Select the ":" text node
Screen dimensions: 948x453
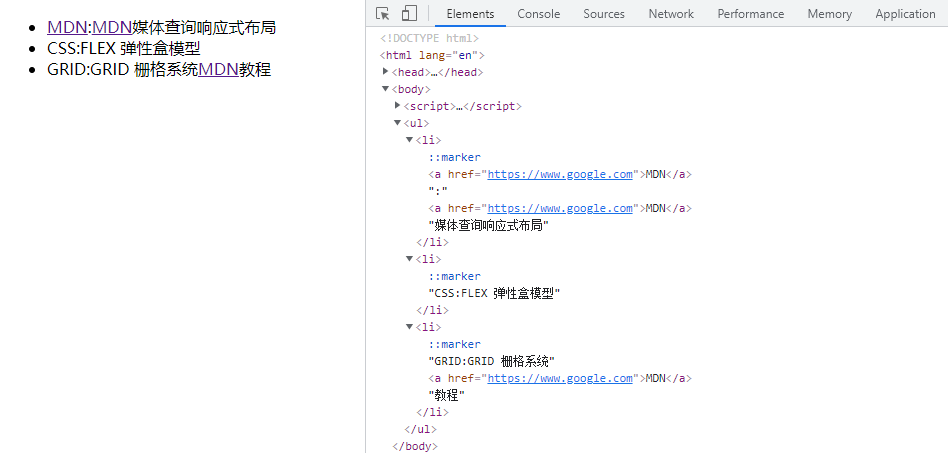pyautogui.click(x=438, y=191)
